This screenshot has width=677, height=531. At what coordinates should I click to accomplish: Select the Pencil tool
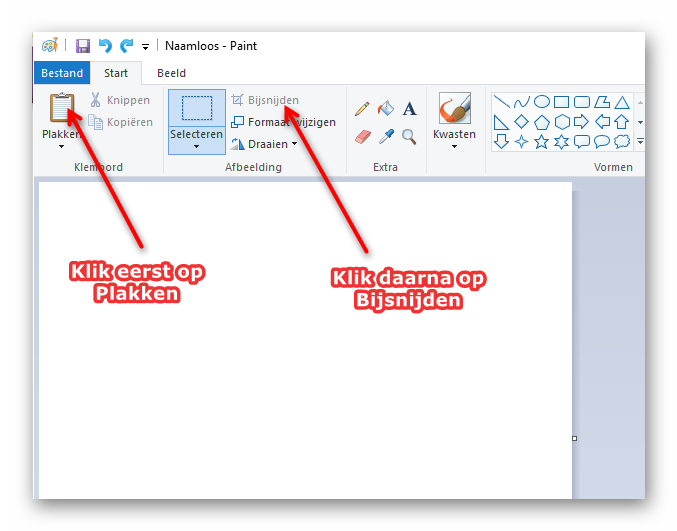pyautogui.click(x=362, y=108)
